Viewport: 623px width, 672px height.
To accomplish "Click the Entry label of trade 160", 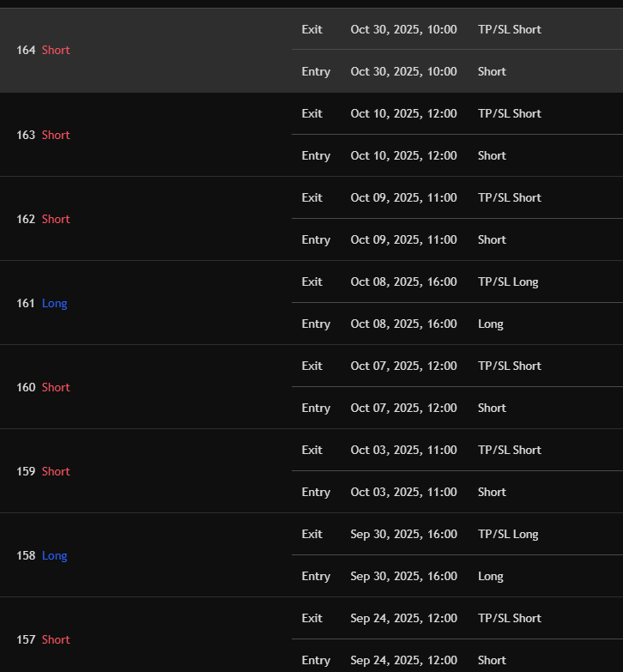I will 316,408.
